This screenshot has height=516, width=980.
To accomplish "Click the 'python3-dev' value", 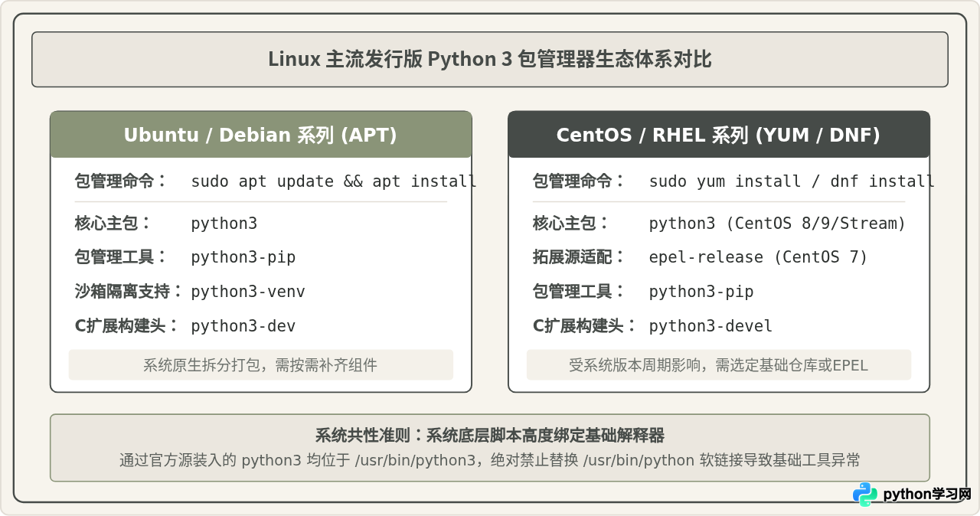I will [x=243, y=326].
